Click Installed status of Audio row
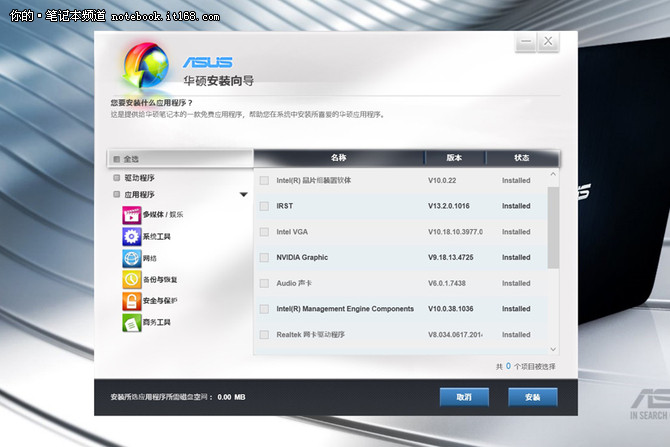This screenshot has height=447, width=670. point(516,283)
